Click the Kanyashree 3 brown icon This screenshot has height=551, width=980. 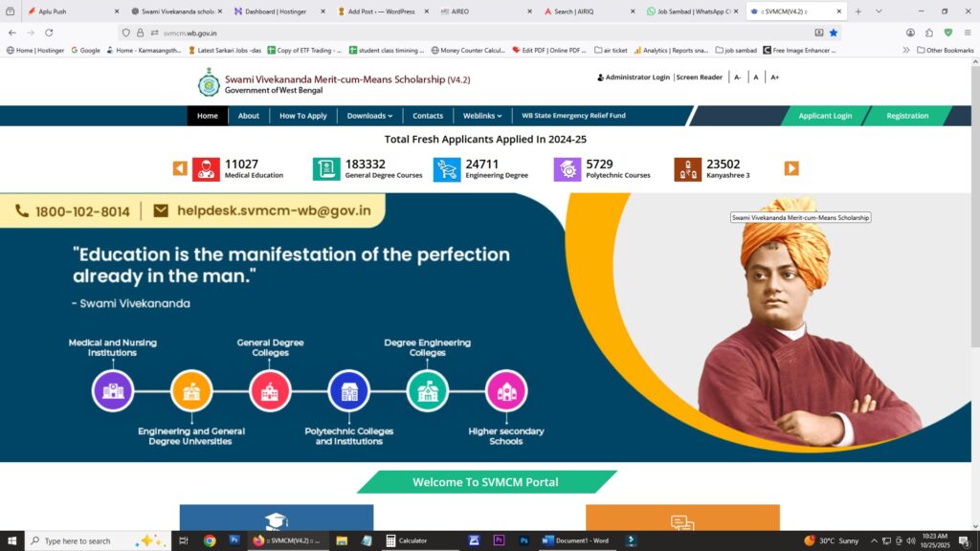coord(687,169)
